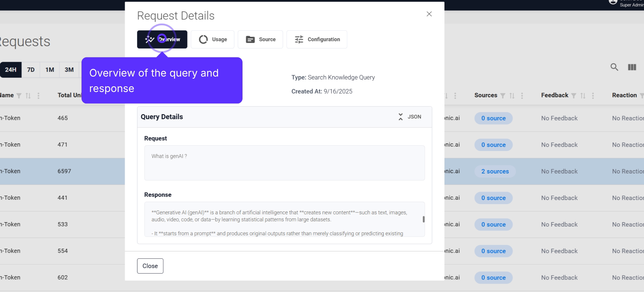This screenshot has height=292, width=644.
Task: Click the 471 total units cell
Action: pyautogui.click(x=62, y=145)
